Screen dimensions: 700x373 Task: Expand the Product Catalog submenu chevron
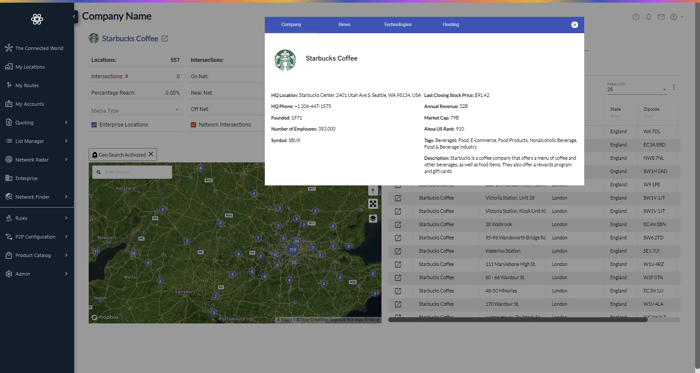pos(66,255)
